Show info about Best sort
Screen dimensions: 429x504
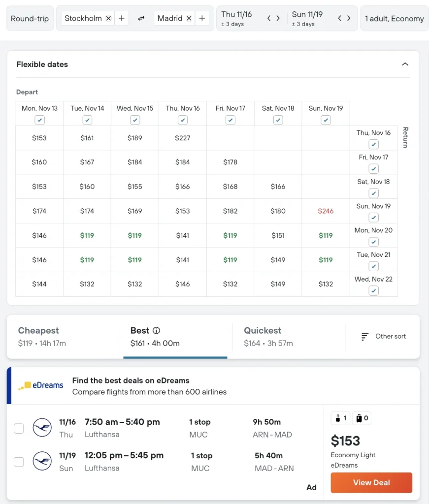point(156,330)
